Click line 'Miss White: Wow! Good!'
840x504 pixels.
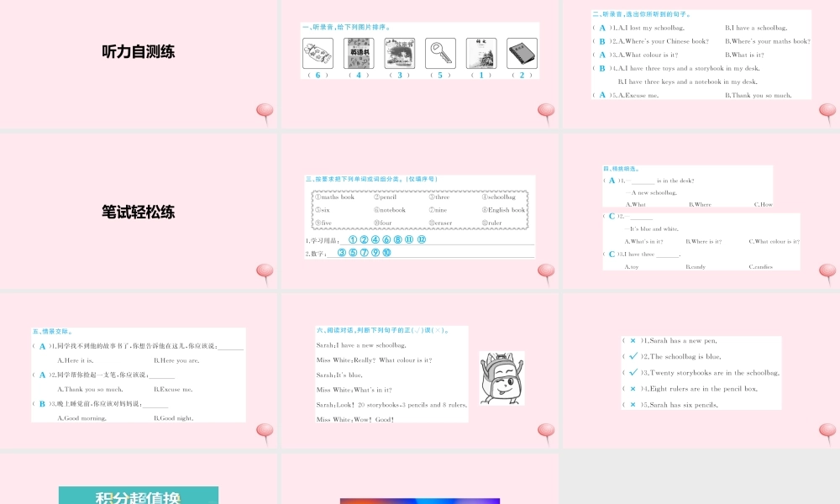point(355,419)
